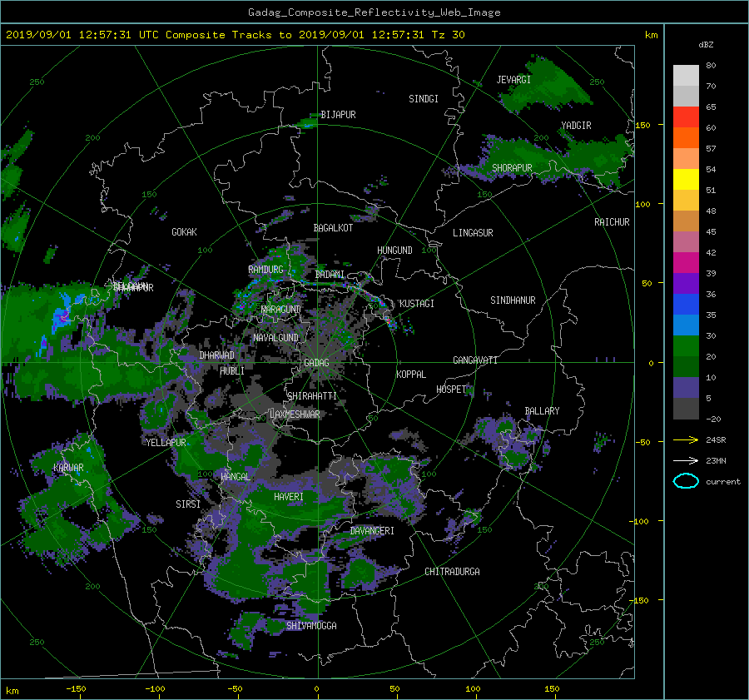
Task: Click the orange 60 dBZ legend swatch
Action: (x=686, y=138)
